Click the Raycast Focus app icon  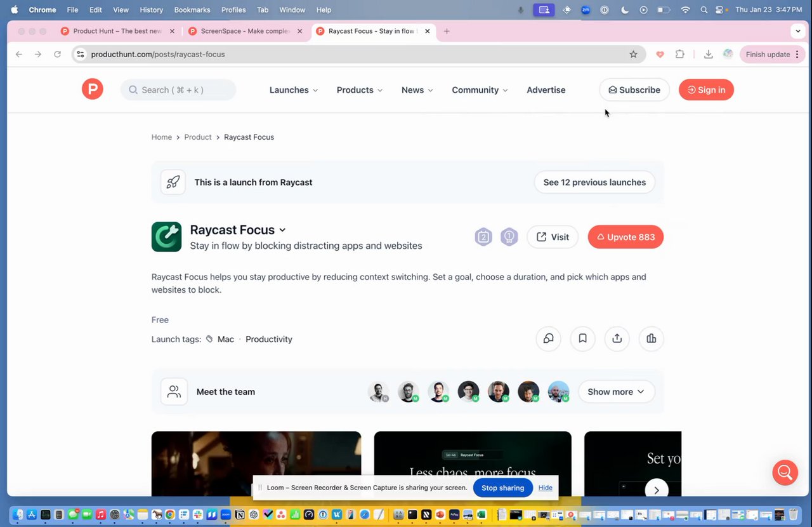[x=166, y=237]
